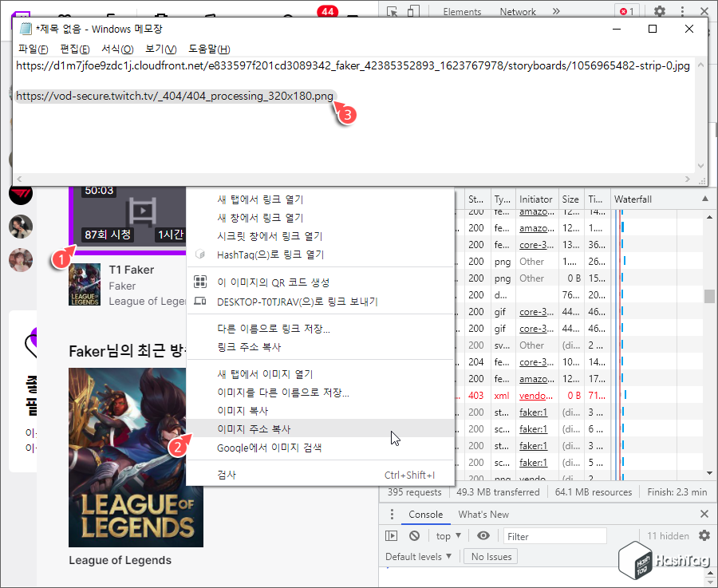718x588 pixels.
Task: Switch to the Console drawer tab
Action: pyautogui.click(x=425, y=515)
